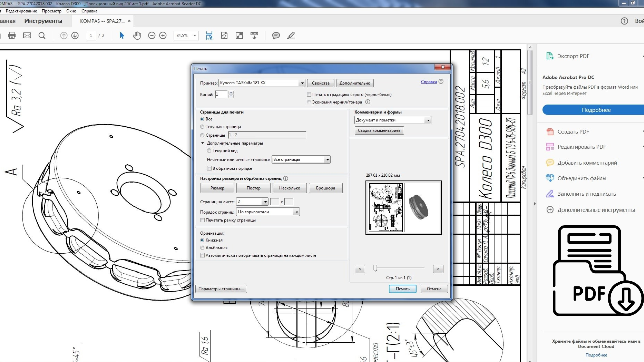Click next preview page arrow button
Screen dimensions: 644x362
[438, 269]
